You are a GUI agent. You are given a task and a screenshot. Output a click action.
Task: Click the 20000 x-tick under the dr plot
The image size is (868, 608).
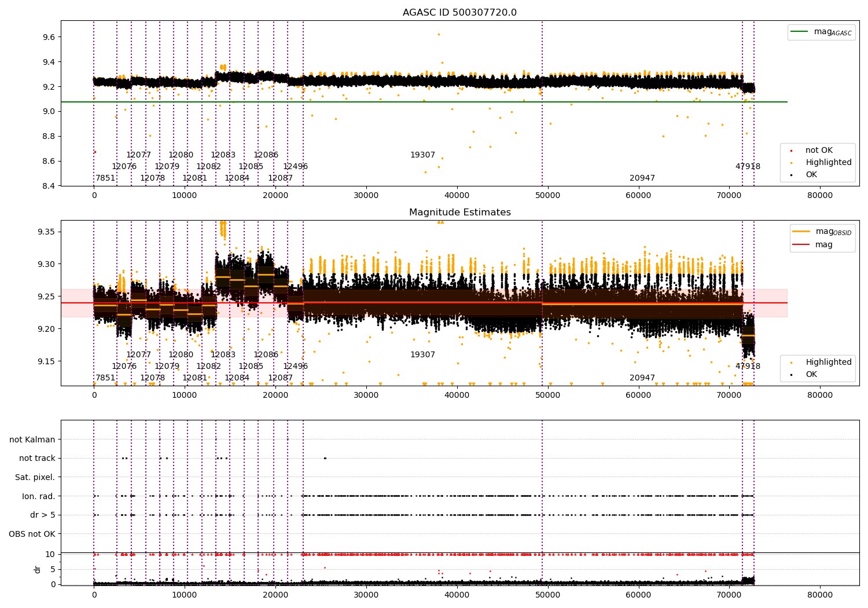click(275, 595)
